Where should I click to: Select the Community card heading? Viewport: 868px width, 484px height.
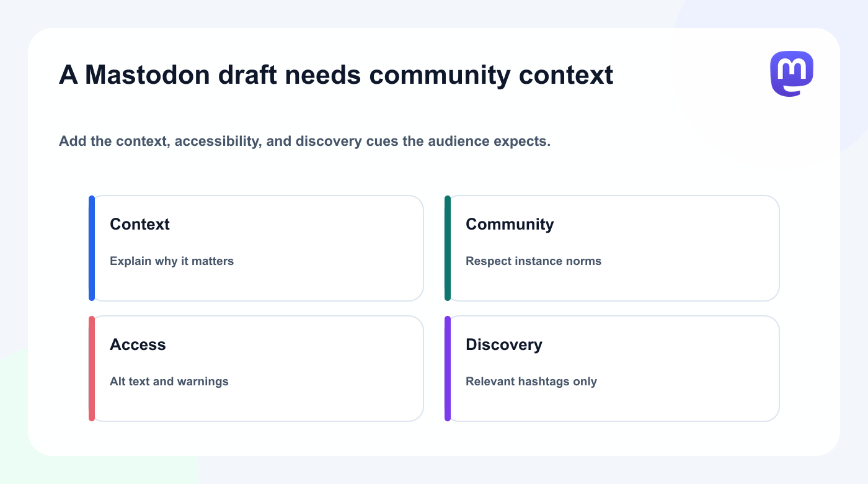[x=510, y=224]
